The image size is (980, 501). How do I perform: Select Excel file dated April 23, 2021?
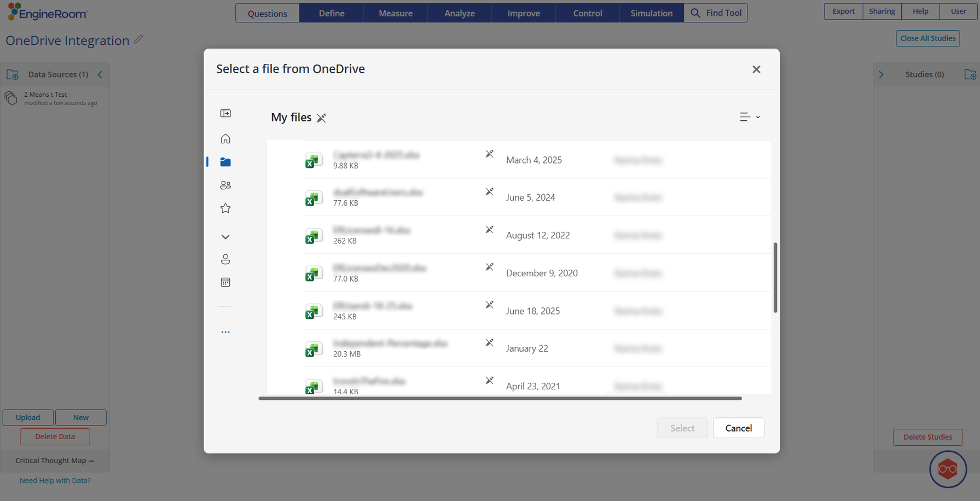(536, 381)
